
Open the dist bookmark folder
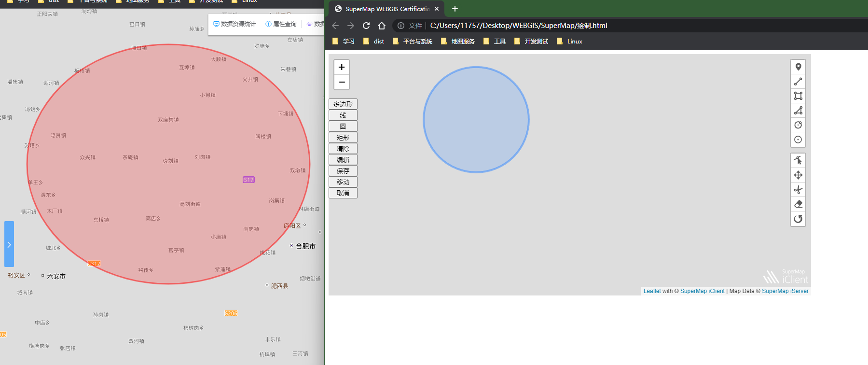point(374,42)
